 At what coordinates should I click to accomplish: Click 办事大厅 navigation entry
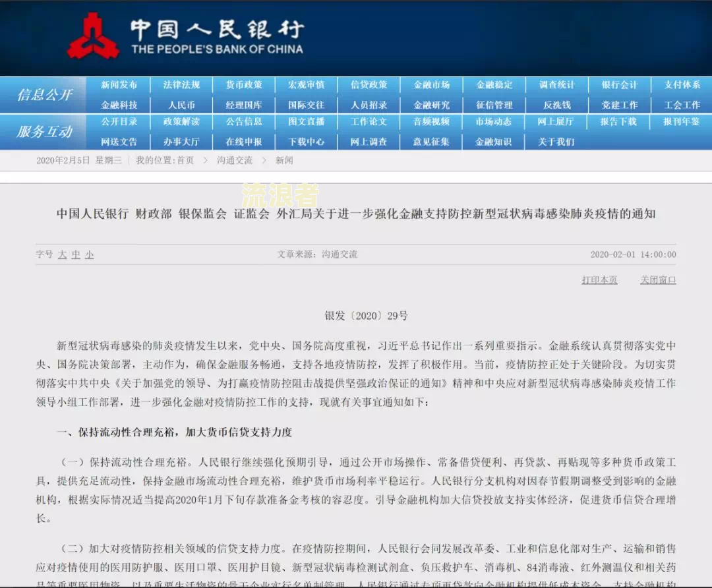point(182,142)
